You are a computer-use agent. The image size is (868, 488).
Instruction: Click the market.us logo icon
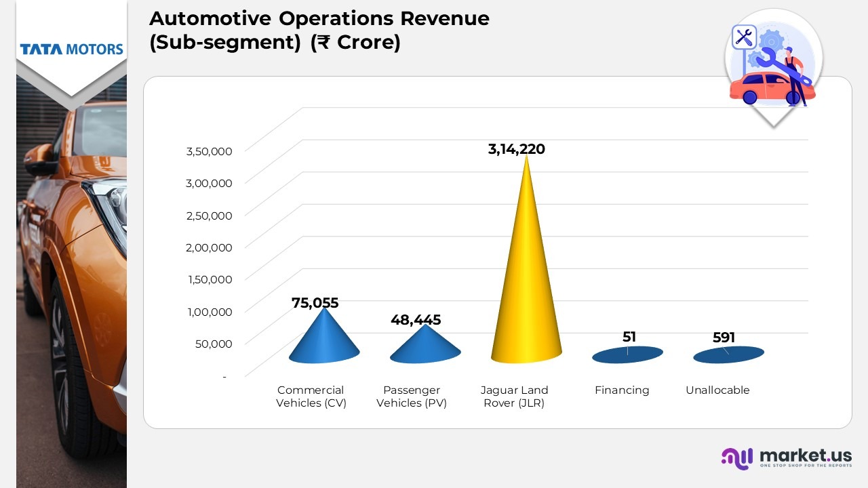(736, 458)
